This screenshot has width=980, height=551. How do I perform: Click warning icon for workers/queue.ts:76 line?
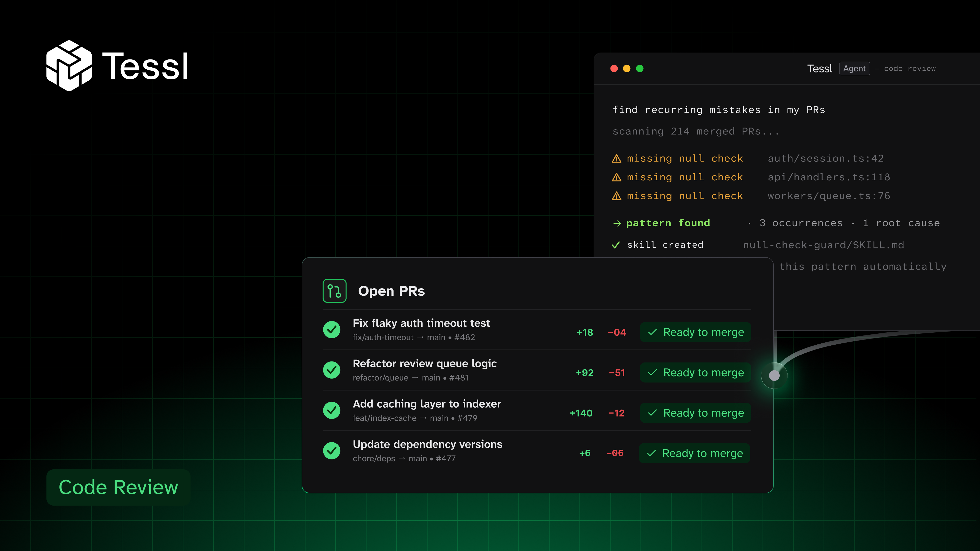616,196
